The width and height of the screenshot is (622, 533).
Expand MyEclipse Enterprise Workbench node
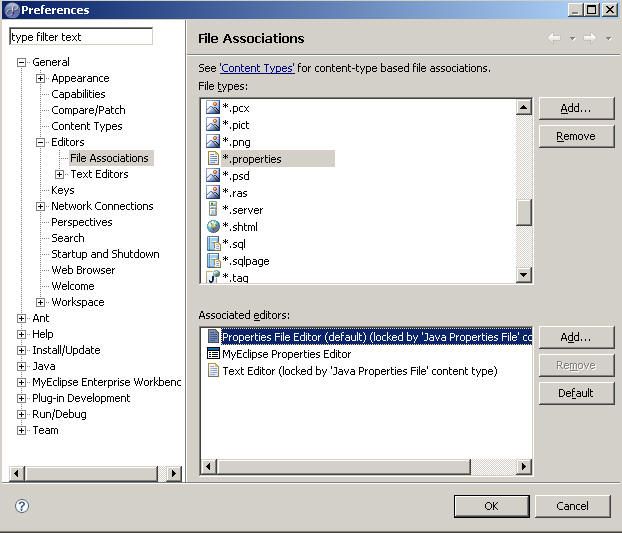21,382
